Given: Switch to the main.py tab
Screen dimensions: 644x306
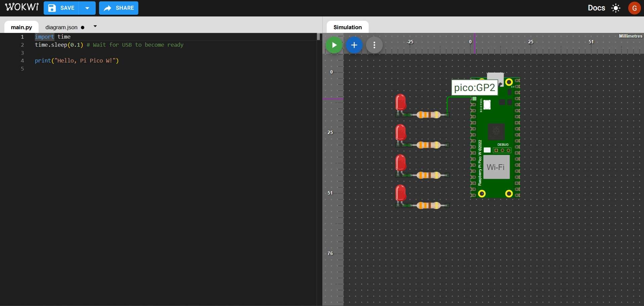Looking at the screenshot, I should pos(21,27).
